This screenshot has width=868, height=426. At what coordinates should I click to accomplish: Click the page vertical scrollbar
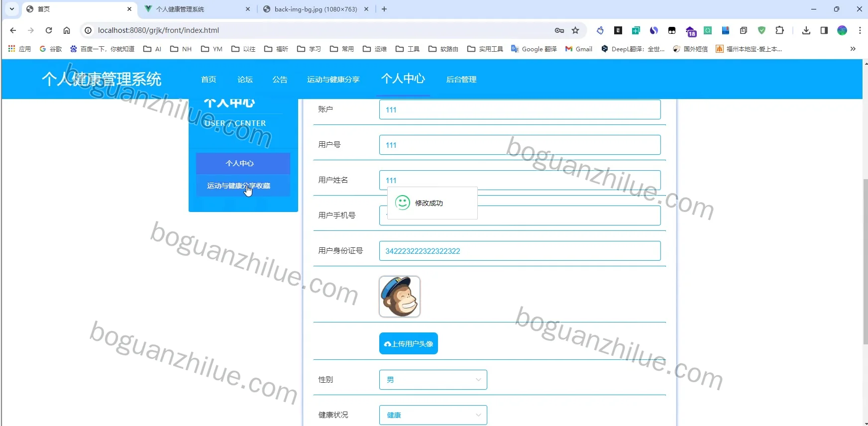(x=865, y=261)
